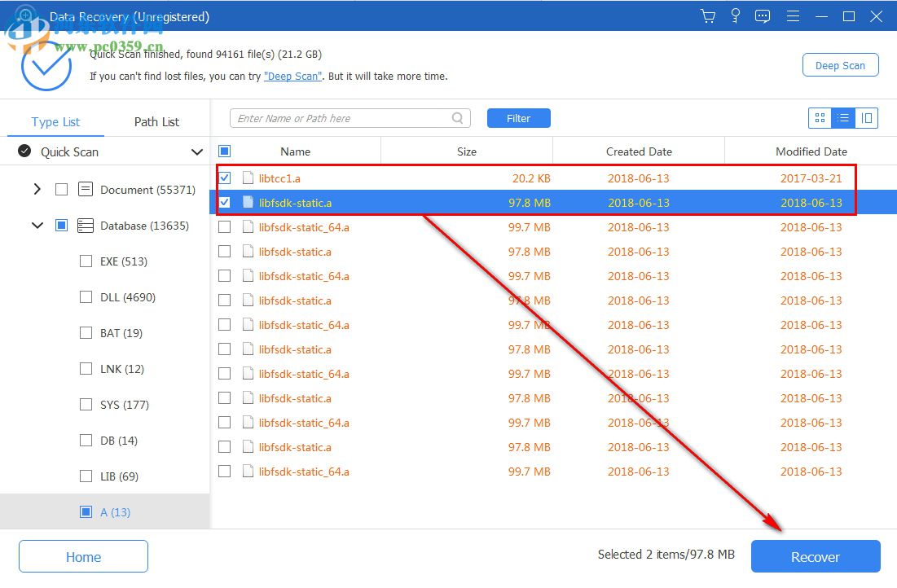Open the Quick Scan dropdown

[x=197, y=151]
